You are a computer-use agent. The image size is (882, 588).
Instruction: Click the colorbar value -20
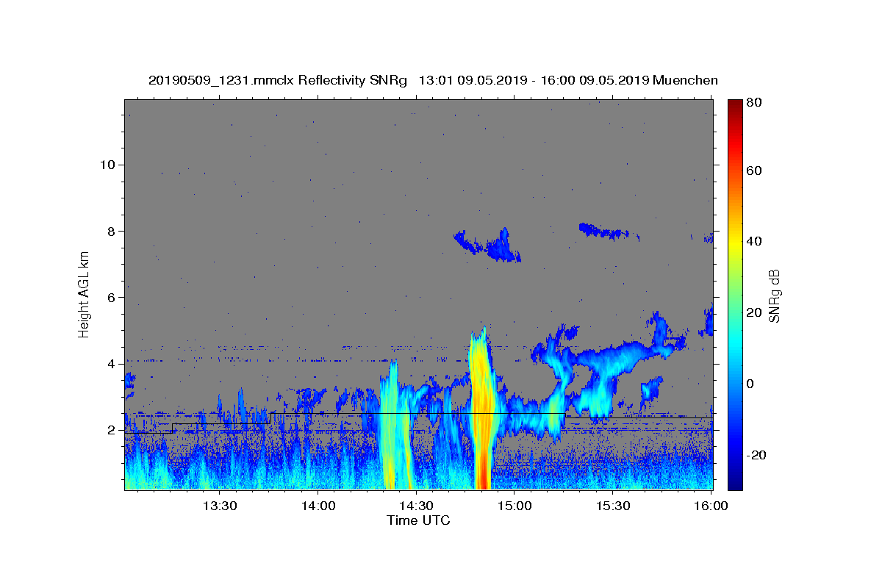pyautogui.click(x=756, y=455)
